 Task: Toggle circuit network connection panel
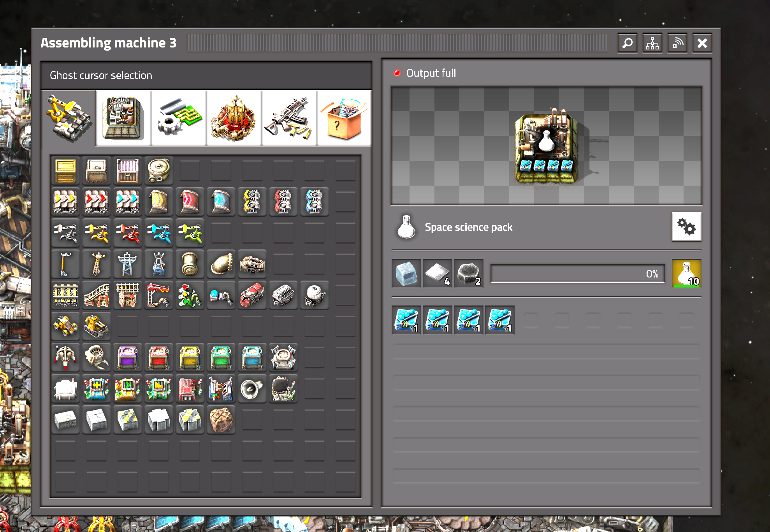pyautogui.click(x=677, y=43)
